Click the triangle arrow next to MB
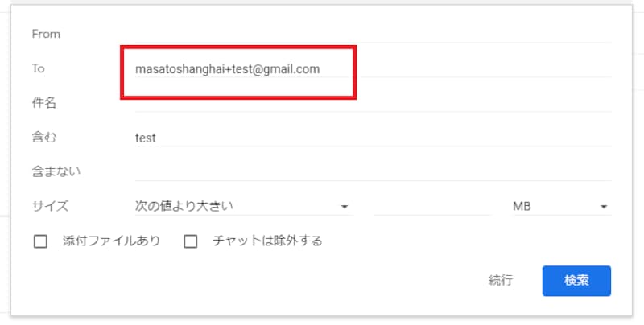The height and width of the screenshot is (325, 644). pyautogui.click(x=603, y=207)
